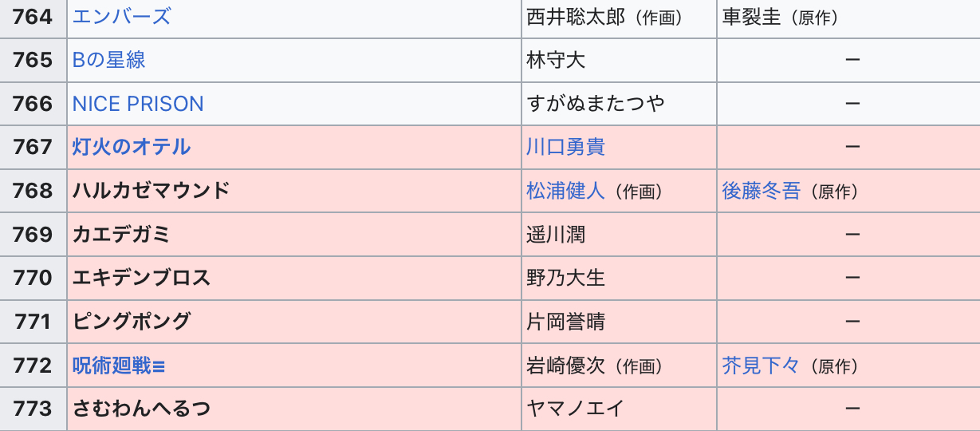Click the 車裂圭 original author cell
The image size is (980, 431).
[x=751, y=17]
